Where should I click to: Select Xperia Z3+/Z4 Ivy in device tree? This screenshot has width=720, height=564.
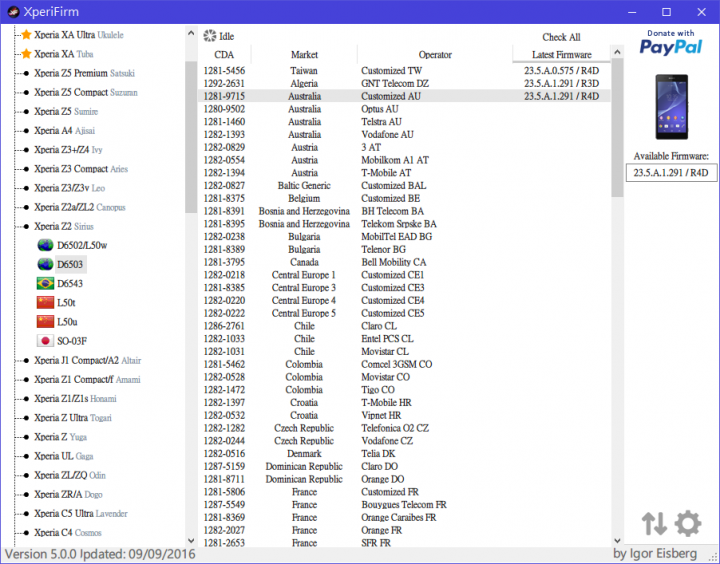[68, 150]
